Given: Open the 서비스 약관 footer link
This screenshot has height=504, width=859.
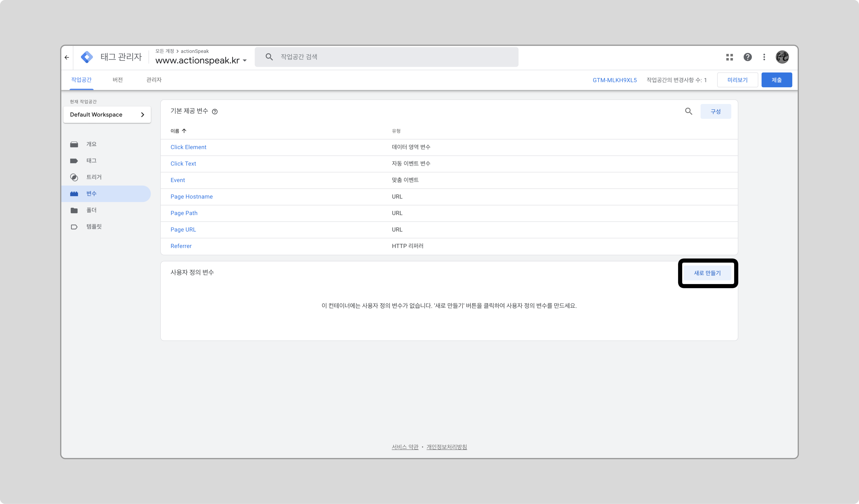Looking at the screenshot, I should (405, 447).
